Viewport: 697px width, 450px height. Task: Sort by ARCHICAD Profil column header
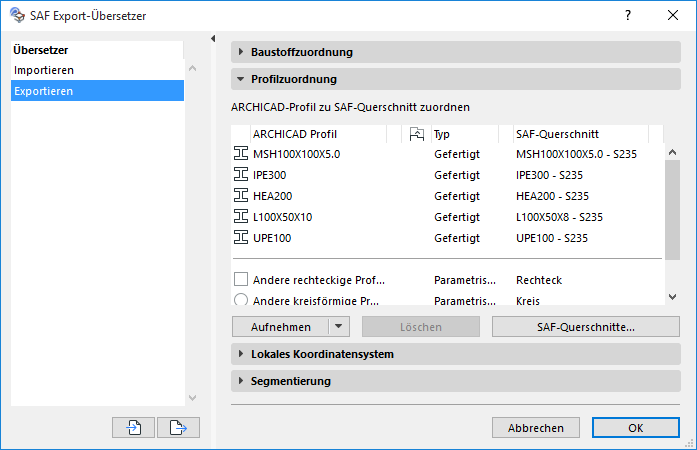(x=318, y=134)
